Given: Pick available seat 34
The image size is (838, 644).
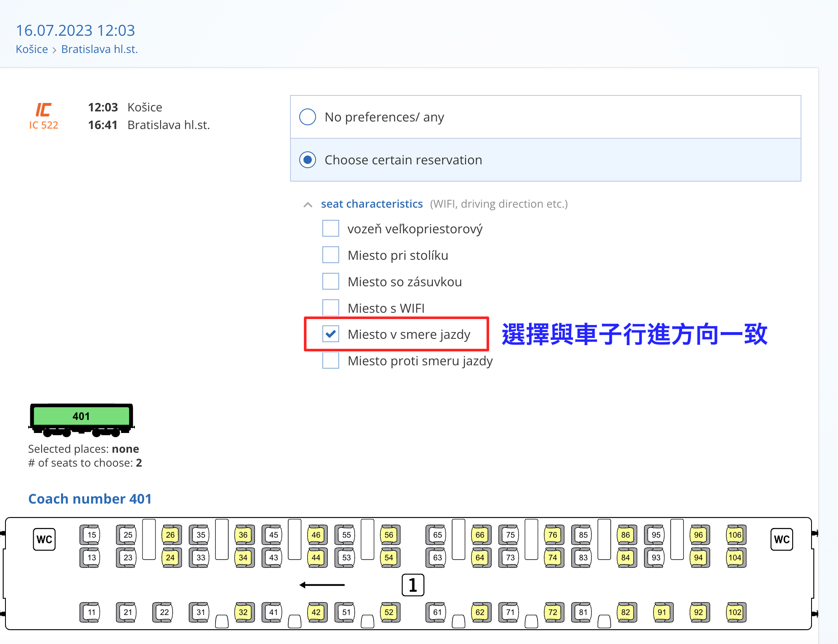Looking at the screenshot, I should [244, 557].
